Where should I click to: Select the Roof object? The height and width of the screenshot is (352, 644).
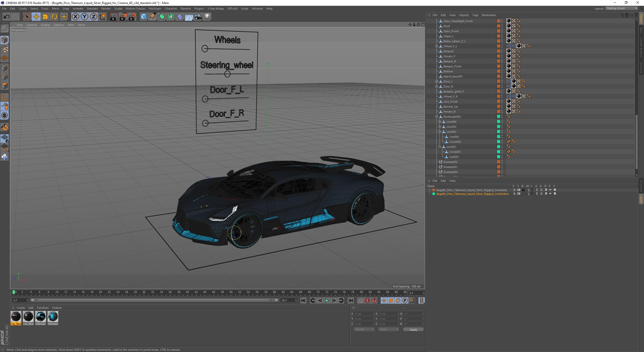pos(447,26)
